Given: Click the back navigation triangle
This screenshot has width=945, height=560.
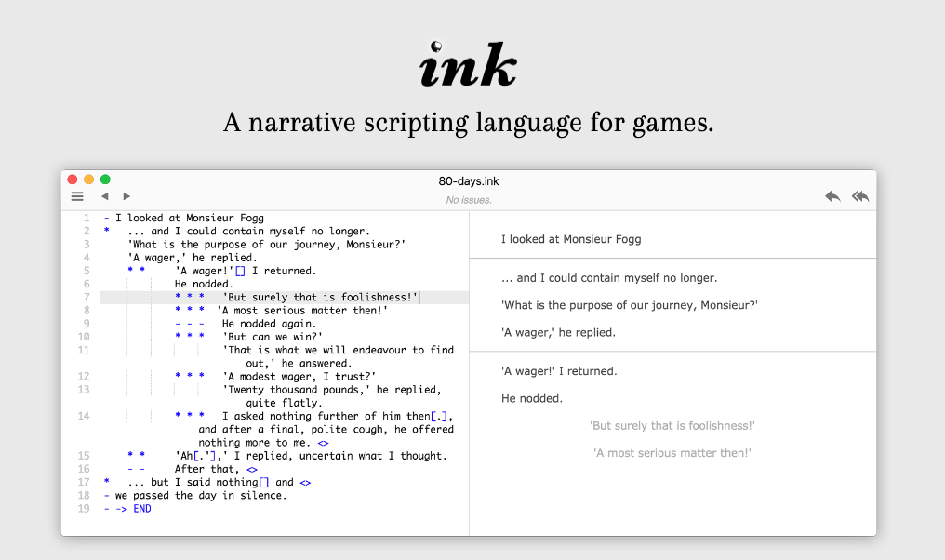Looking at the screenshot, I should [x=104, y=196].
